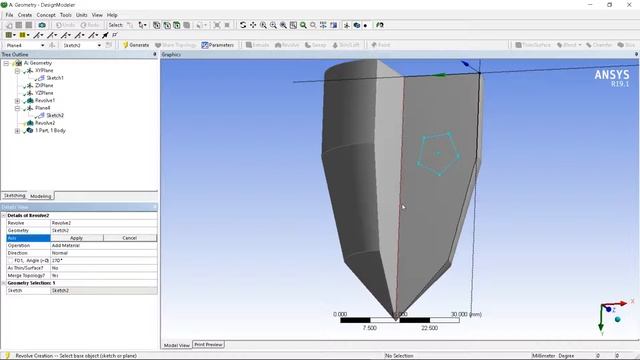This screenshot has width=640, height=360.
Task: Expand the Revolve1 tree node
Action: point(17,100)
